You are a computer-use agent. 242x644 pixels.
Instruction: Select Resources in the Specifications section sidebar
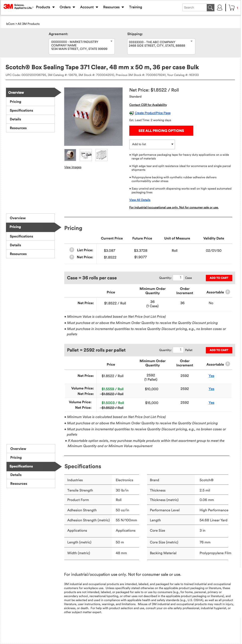[x=31, y=484]
